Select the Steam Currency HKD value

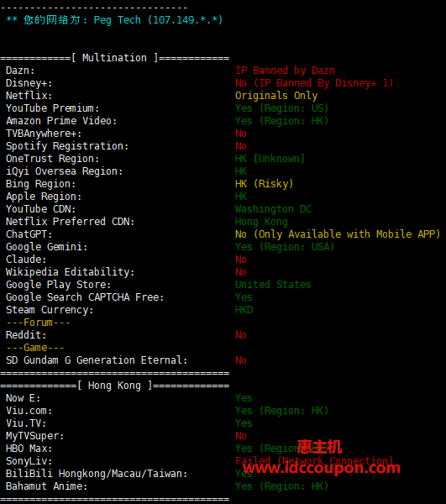[x=244, y=310]
